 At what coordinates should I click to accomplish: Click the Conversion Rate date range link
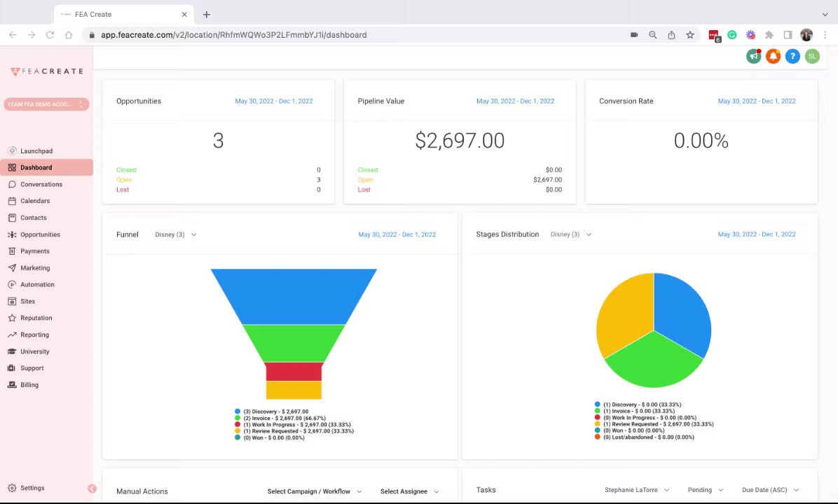[757, 101]
